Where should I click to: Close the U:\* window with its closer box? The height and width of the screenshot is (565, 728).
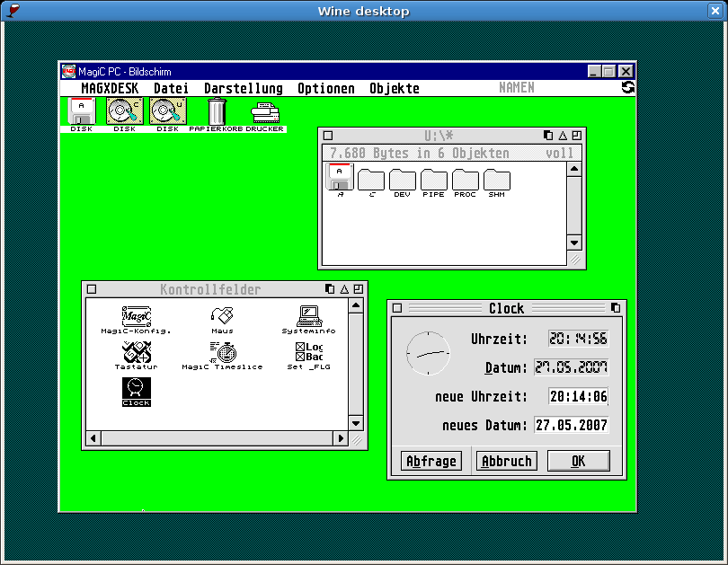pos(328,136)
